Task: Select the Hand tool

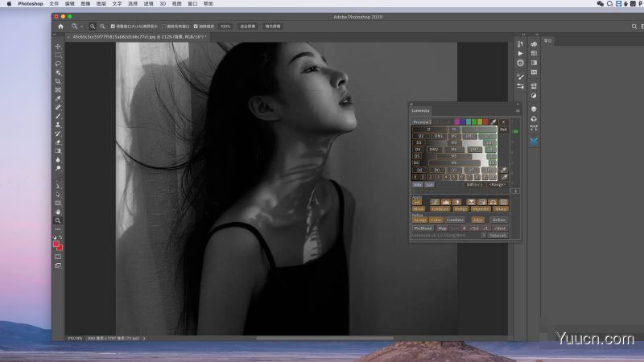Action: [58, 212]
